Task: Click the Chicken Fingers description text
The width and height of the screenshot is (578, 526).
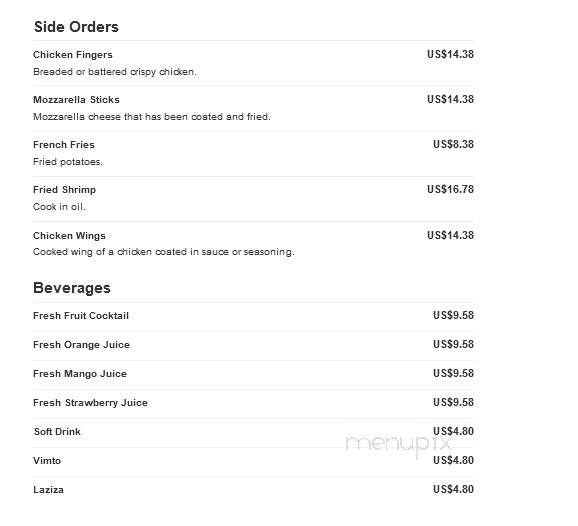Action: tap(115, 72)
